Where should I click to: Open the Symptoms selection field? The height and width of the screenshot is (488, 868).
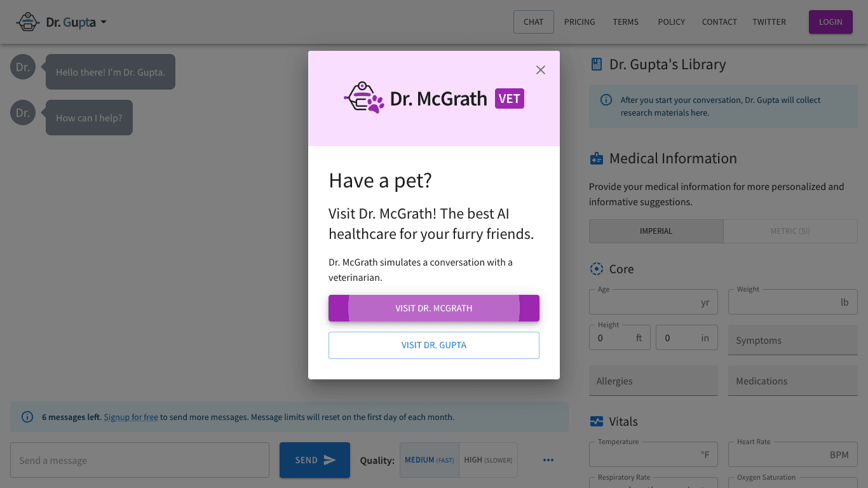792,341
